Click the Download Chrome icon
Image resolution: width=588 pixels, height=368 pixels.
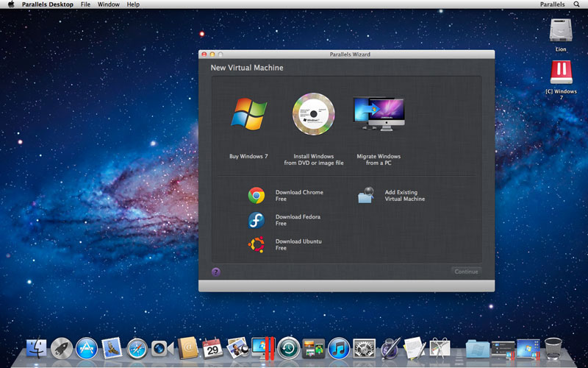point(257,195)
